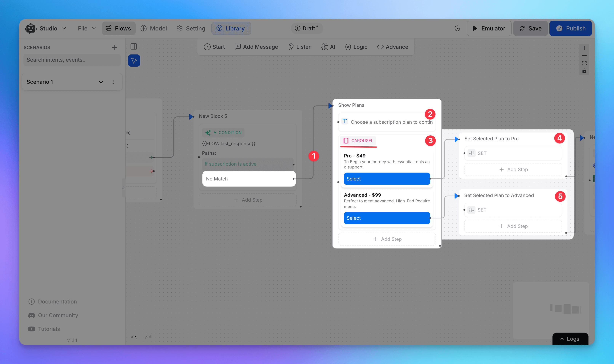Click Add Message in the toolbar
614x364 pixels.
point(256,47)
